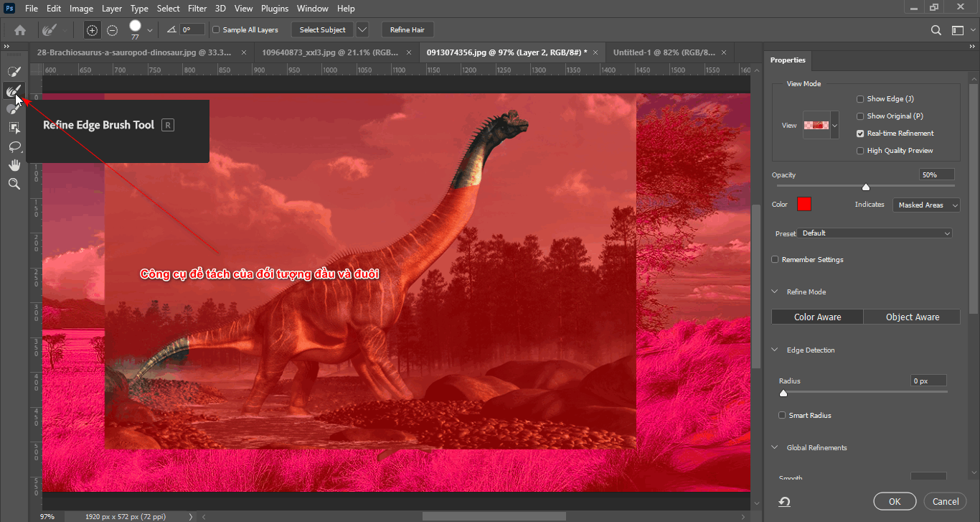
Task: Select the Quick Selection tool
Action: 14,71
